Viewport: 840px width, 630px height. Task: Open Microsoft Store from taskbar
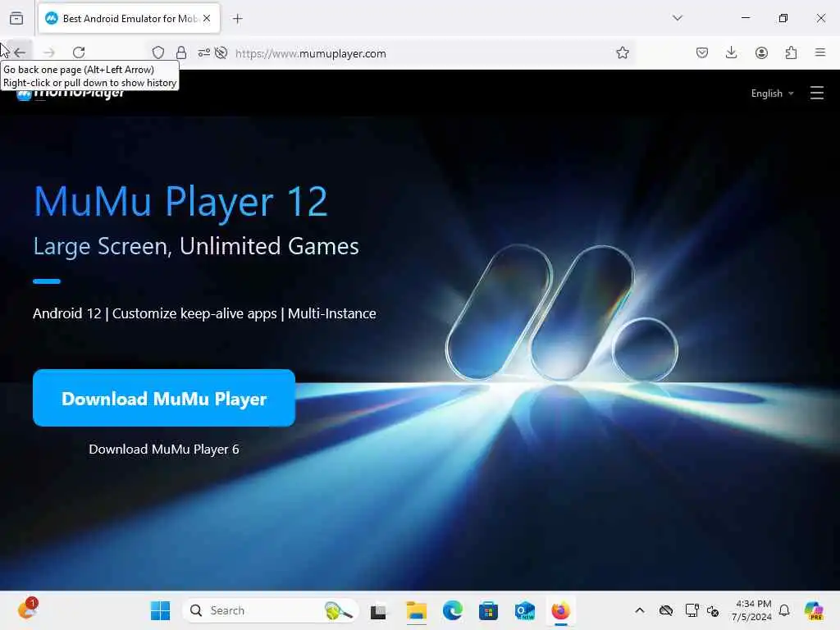point(489,610)
